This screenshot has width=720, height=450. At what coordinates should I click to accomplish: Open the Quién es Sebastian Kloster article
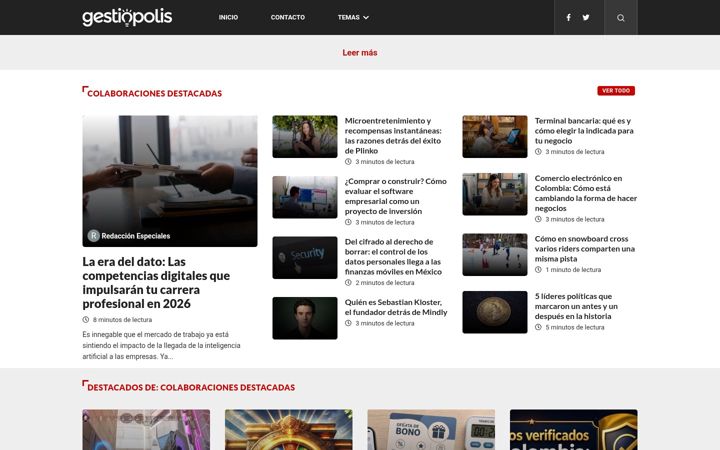pos(396,307)
